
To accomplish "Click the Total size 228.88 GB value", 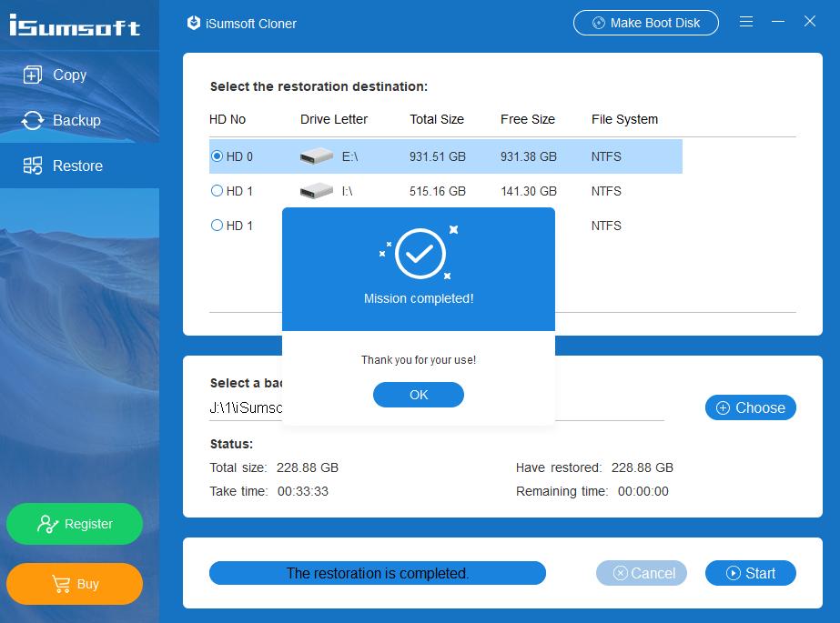I will 308,467.
